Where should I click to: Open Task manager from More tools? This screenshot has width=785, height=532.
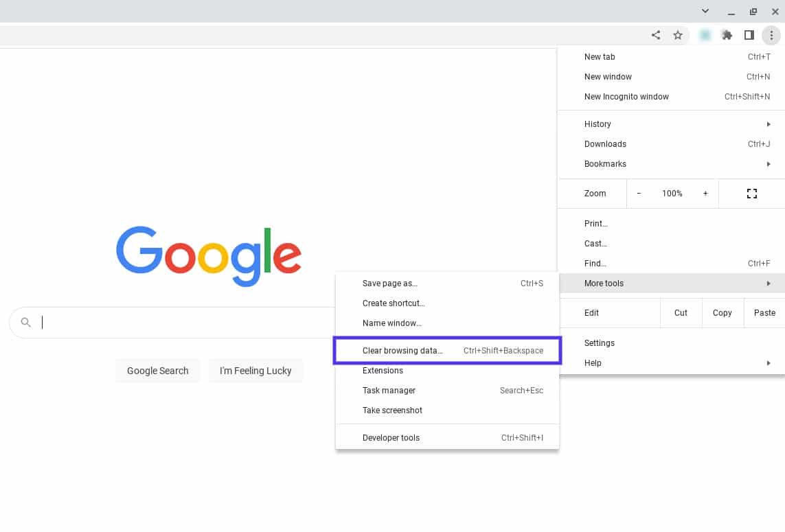[x=389, y=390]
